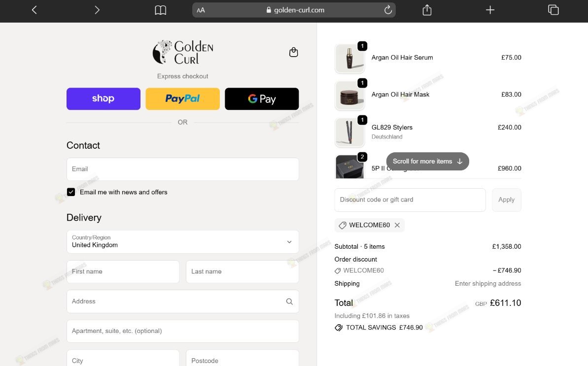588x366 pixels.
Task: Select the 5P II gift set thumbnail
Action: click(349, 166)
